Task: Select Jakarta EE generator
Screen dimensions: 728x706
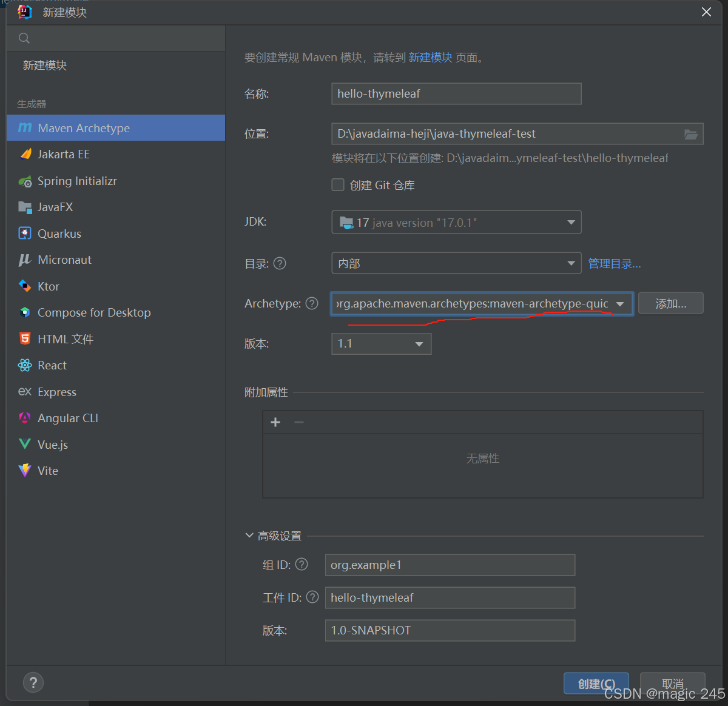Action: (x=116, y=154)
